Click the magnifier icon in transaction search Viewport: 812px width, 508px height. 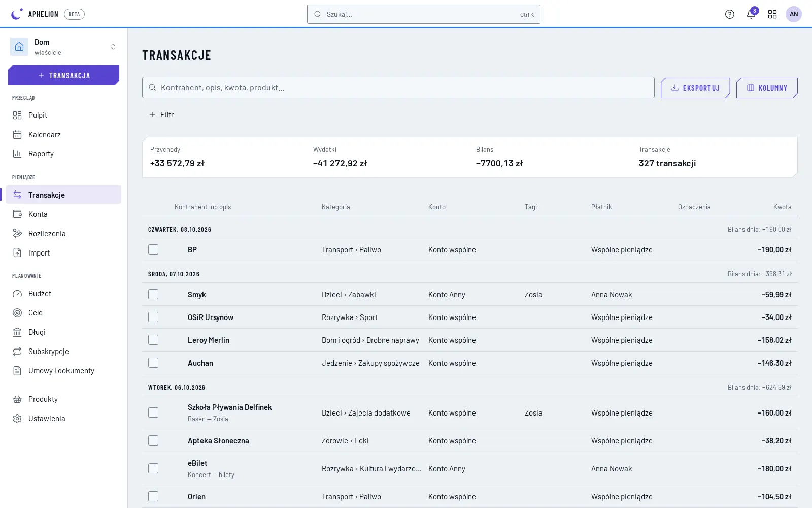(152, 87)
